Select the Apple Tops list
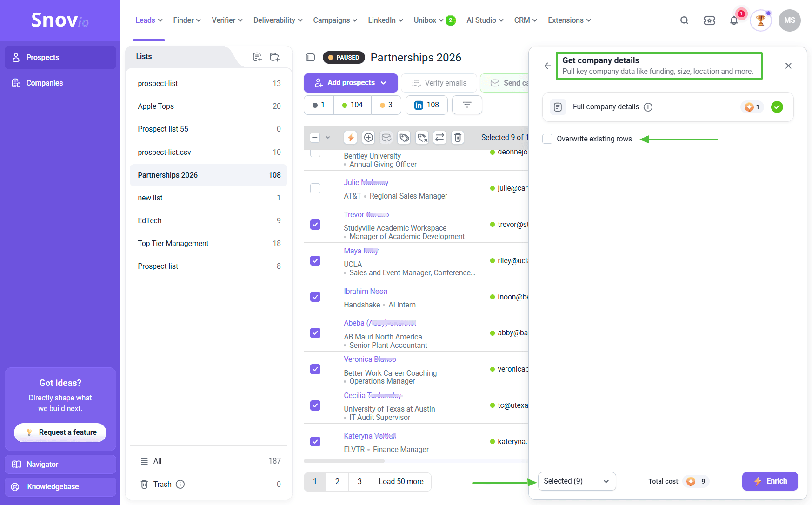The width and height of the screenshot is (812, 505). click(x=208, y=106)
